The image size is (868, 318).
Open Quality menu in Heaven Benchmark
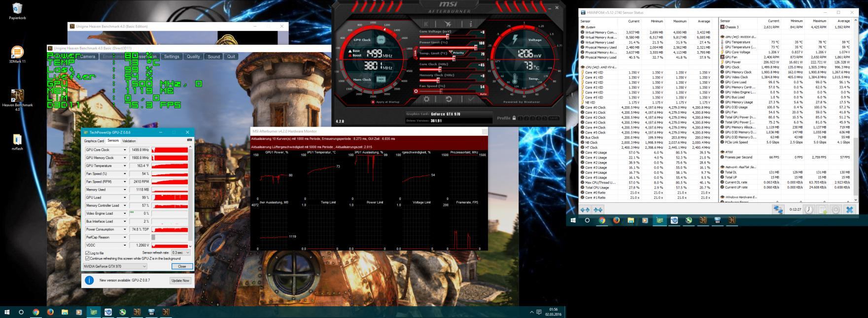[x=193, y=57]
